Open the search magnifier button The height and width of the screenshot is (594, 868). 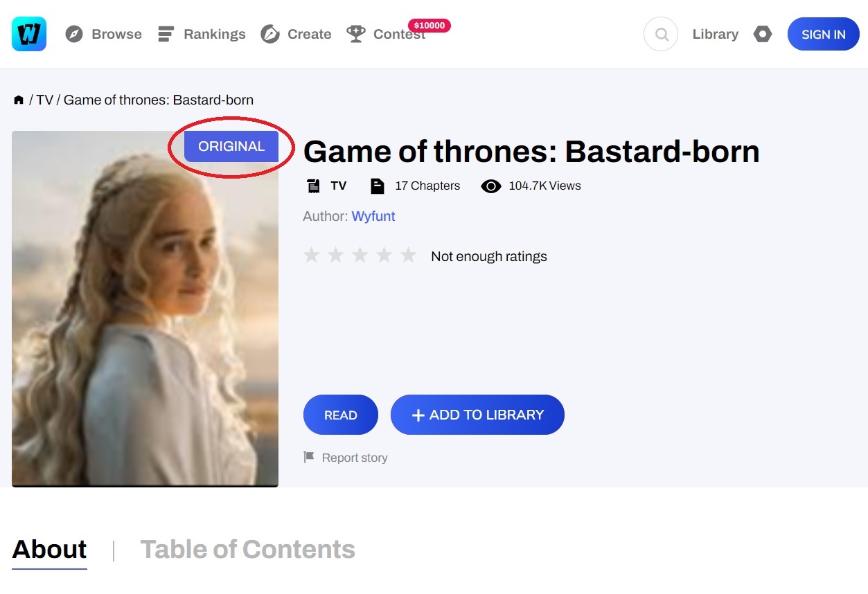[661, 34]
